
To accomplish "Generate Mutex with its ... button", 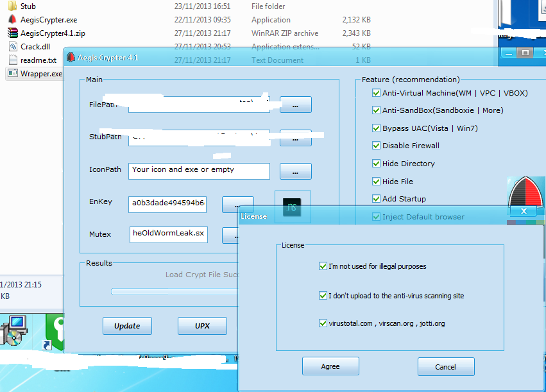I will coord(230,235).
